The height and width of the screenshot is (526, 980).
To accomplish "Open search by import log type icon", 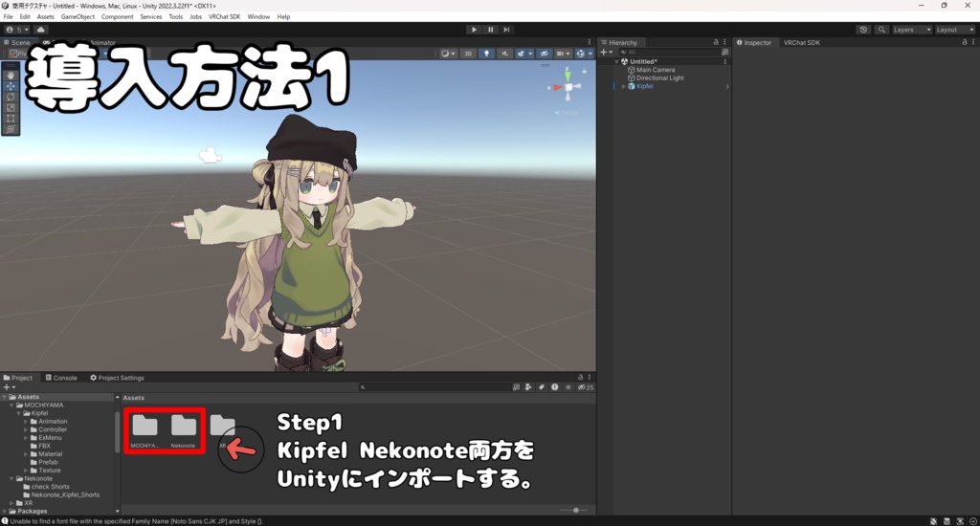I will click(x=554, y=387).
